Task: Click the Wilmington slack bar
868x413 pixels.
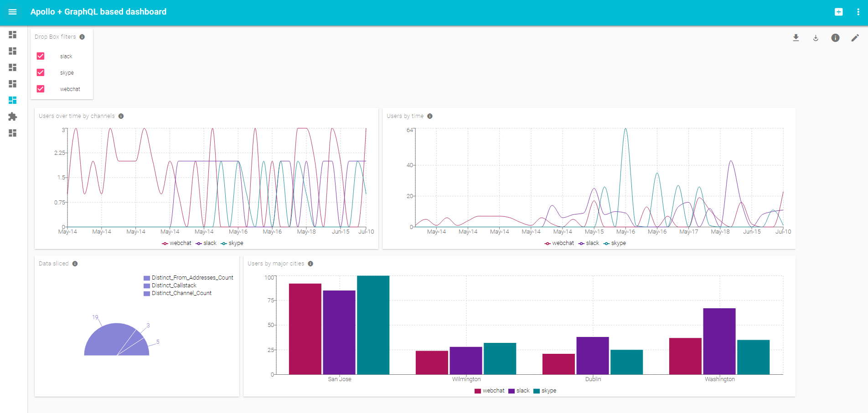Action: (x=466, y=361)
